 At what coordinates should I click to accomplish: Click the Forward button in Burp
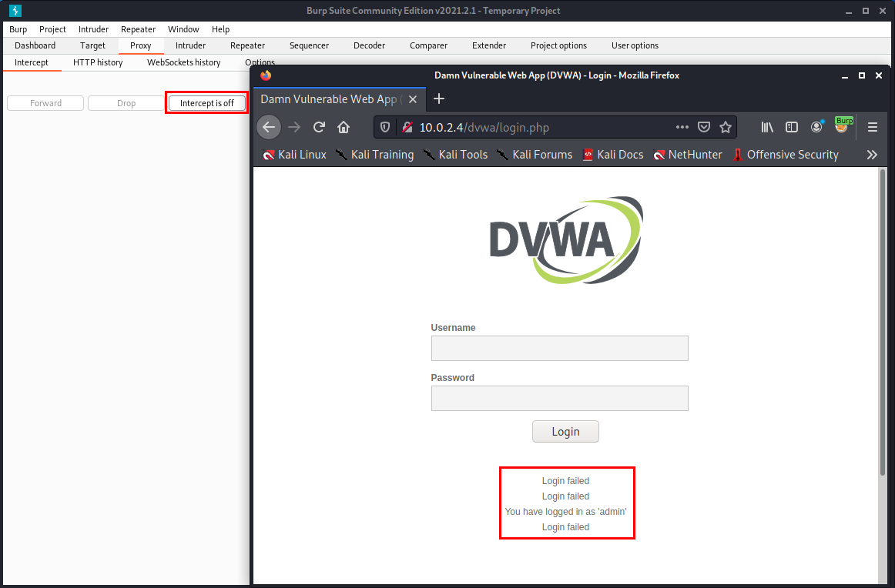45,103
